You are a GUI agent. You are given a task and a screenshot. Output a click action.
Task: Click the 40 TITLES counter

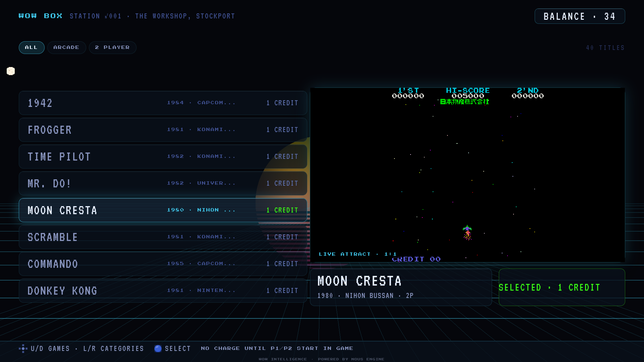tap(605, 48)
